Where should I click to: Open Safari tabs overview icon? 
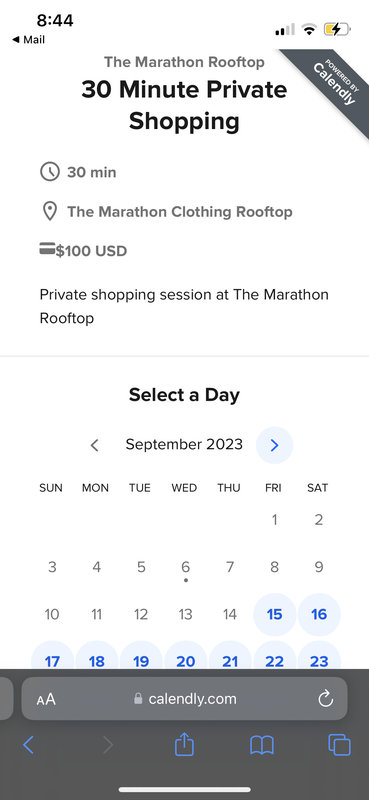[339, 745]
